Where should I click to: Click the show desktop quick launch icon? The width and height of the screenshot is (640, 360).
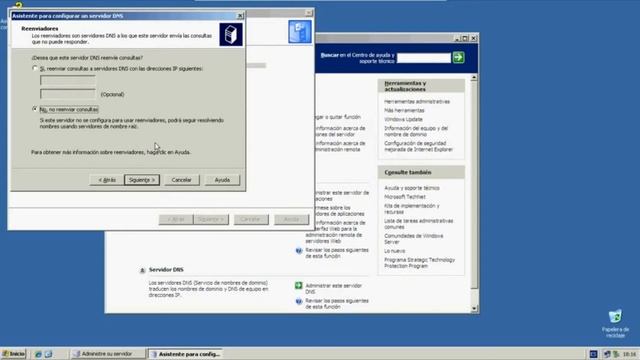48,354
